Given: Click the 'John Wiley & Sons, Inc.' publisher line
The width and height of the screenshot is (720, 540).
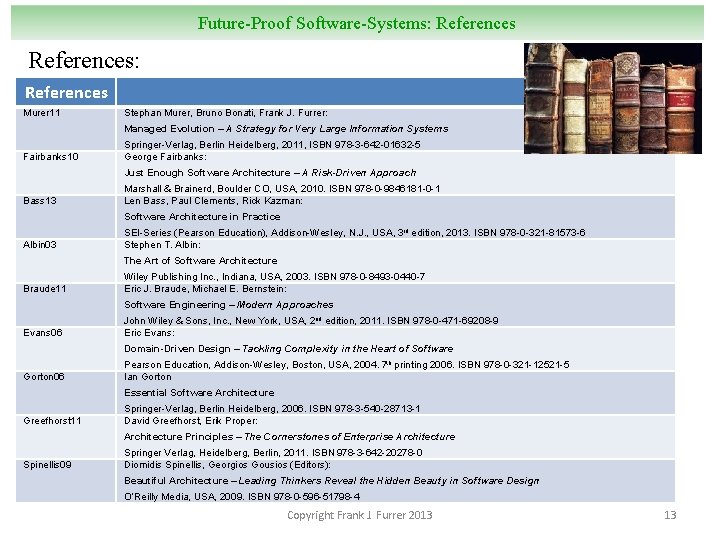Looking at the screenshot, I should tap(311, 321).
